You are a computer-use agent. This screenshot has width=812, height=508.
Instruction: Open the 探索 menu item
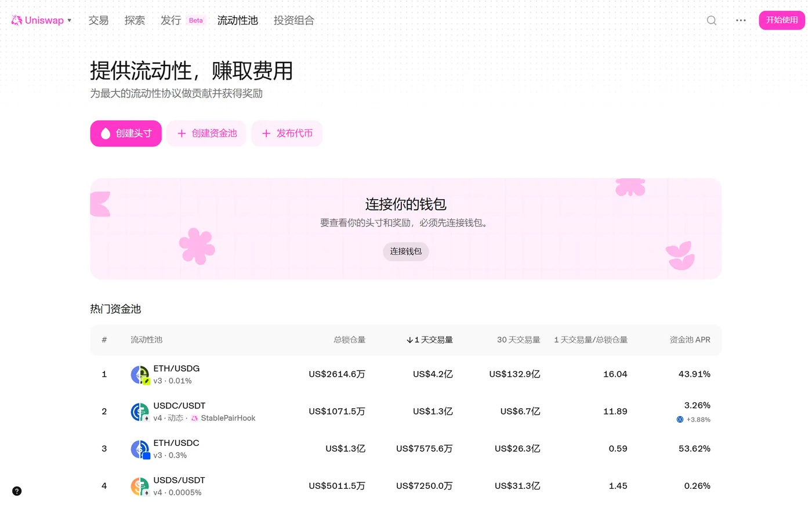pyautogui.click(x=135, y=20)
